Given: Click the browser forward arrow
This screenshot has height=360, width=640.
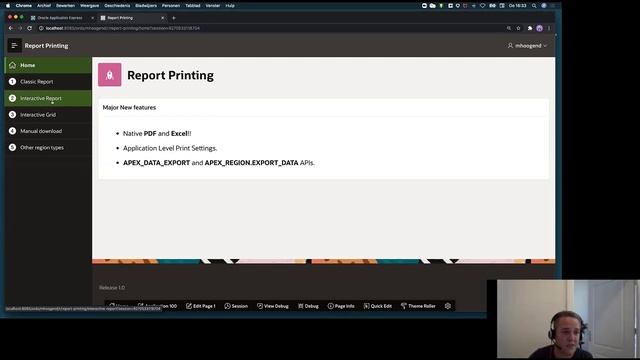Looking at the screenshot, I should click(x=20, y=28).
